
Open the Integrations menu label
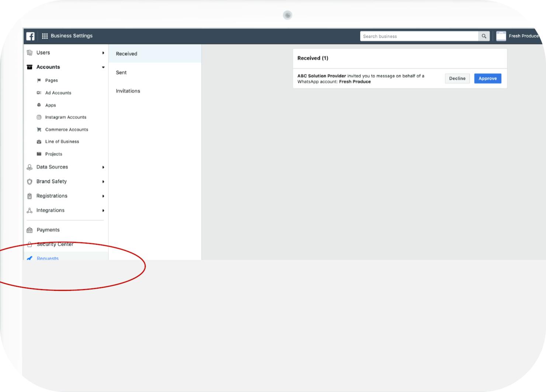pos(51,210)
